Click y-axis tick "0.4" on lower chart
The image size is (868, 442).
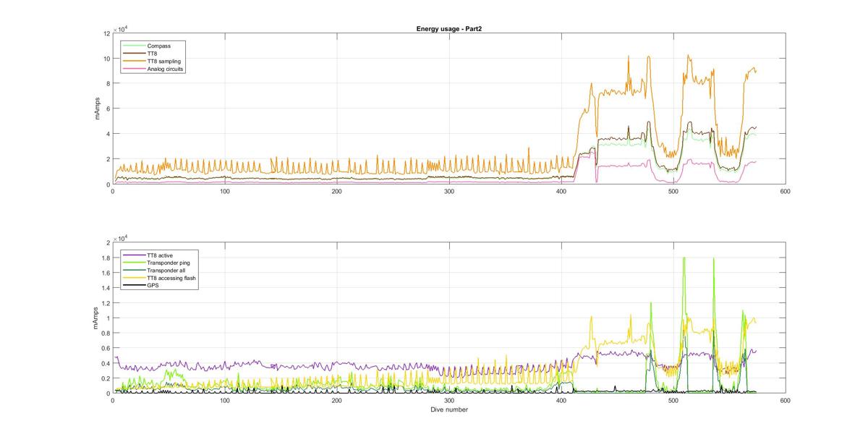pos(105,364)
